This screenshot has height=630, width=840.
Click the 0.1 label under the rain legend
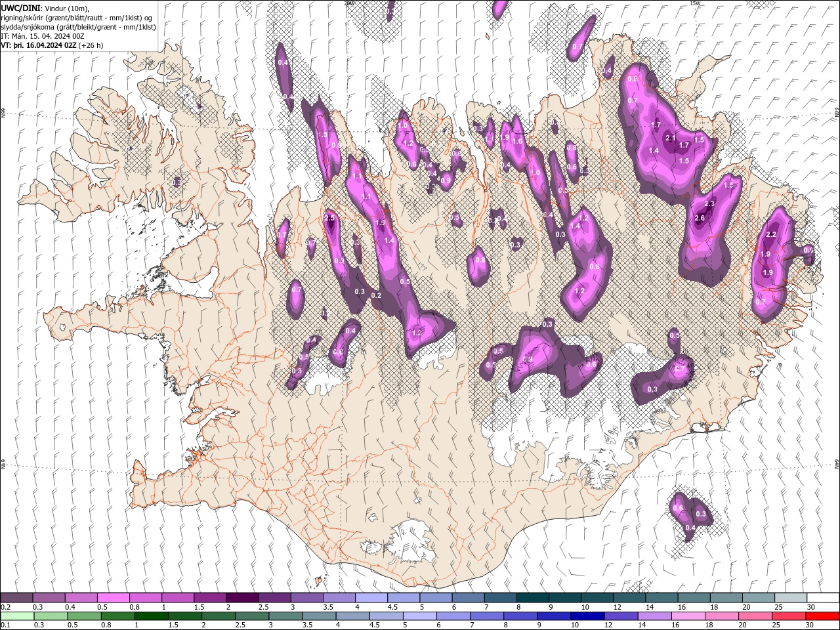[x=5, y=625]
